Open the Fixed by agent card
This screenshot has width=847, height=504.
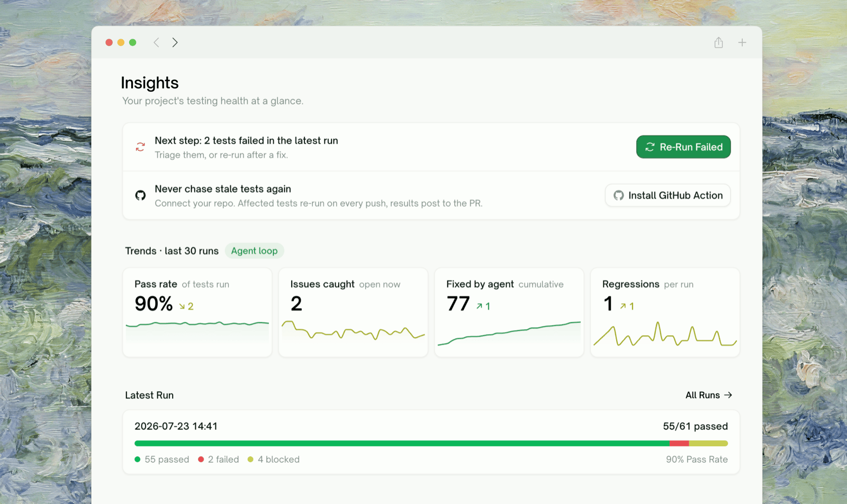509,312
